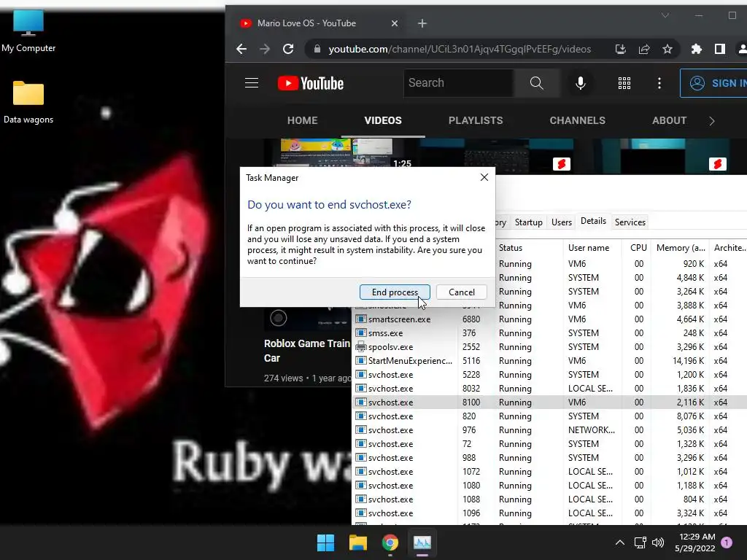
Task: Select StartMenuExperienc... process row
Action: 550,360
